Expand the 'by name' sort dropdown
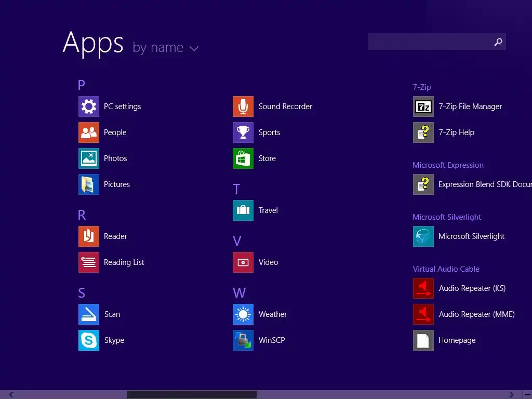Screen dimensions: 532x399 [x=166, y=47]
